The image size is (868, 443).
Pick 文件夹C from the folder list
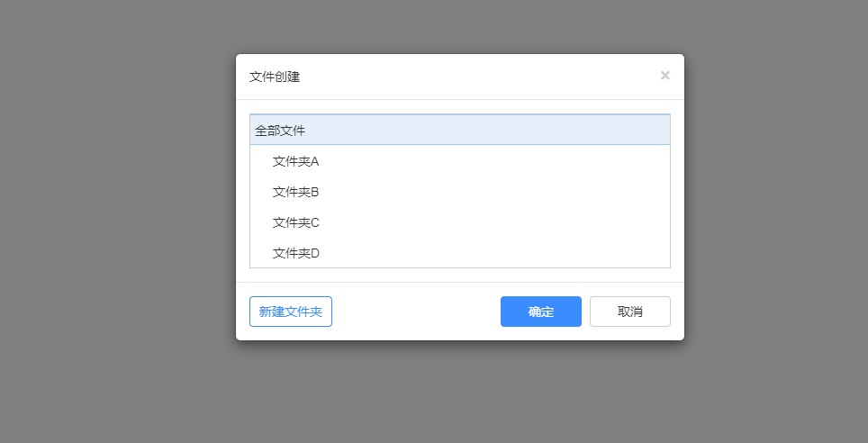click(x=460, y=222)
